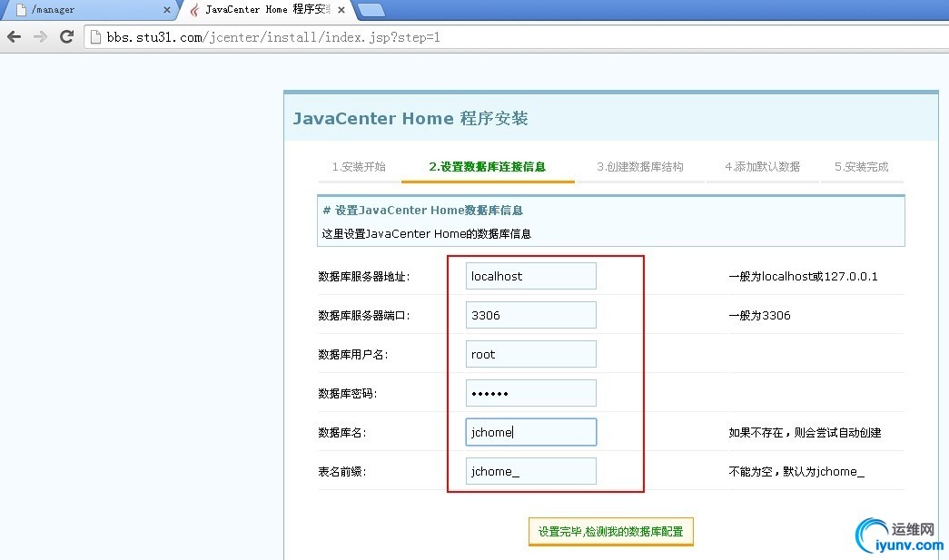Click the hint 一般为localhost或127.0.0.1

pyautogui.click(x=803, y=277)
